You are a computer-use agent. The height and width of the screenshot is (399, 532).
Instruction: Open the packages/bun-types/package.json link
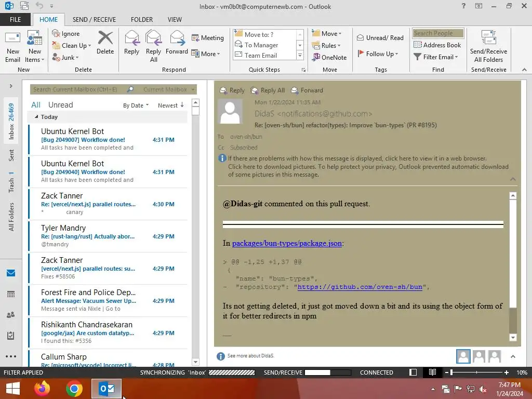pos(287,243)
